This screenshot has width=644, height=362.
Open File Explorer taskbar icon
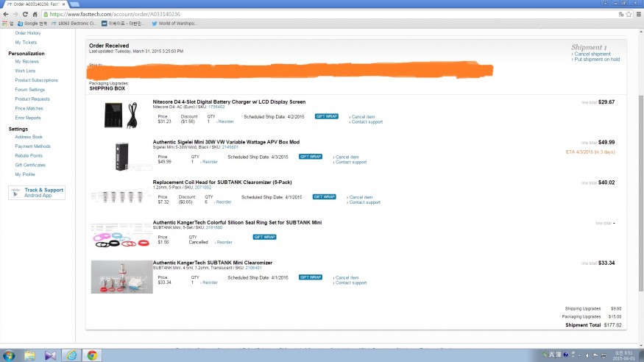[x=29, y=355]
